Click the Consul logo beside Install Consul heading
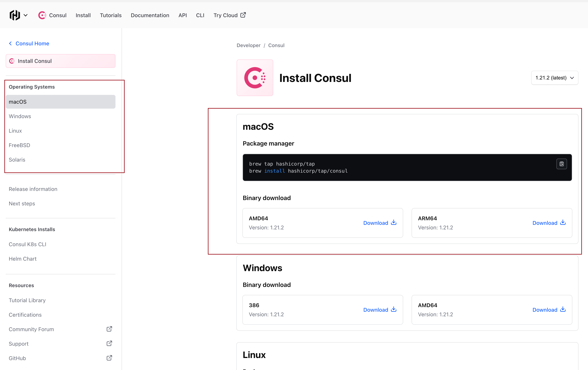This screenshot has height=370, width=588. [255, 78]
